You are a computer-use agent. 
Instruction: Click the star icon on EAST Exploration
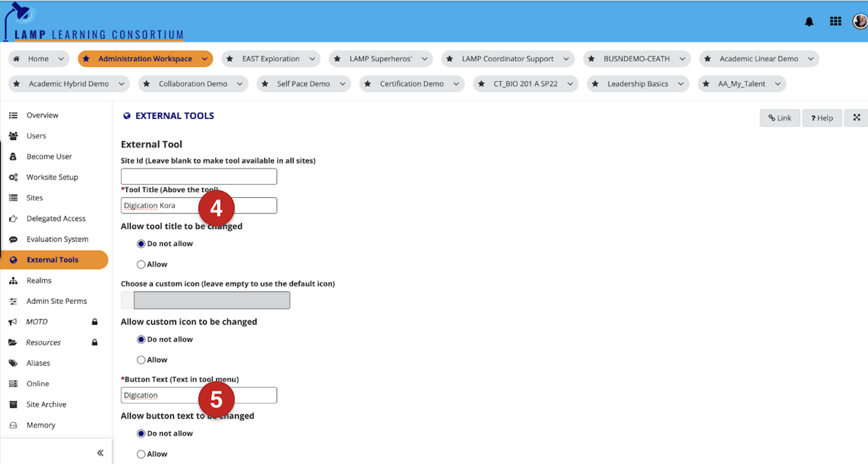coord(230,59)
